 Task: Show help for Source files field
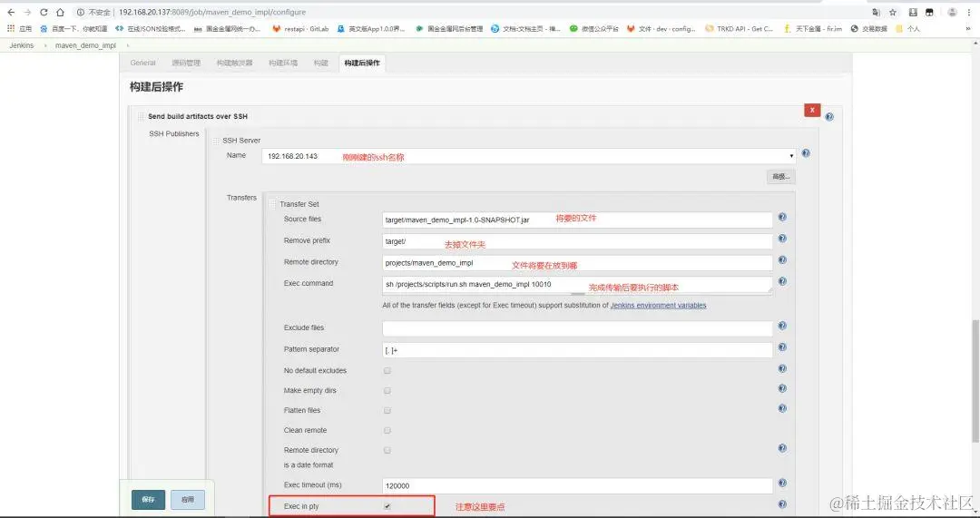click(x=782, y=218)
